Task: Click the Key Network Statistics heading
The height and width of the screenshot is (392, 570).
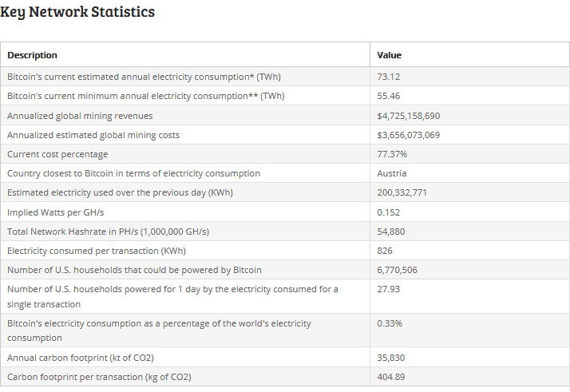Action: point(77,12)
